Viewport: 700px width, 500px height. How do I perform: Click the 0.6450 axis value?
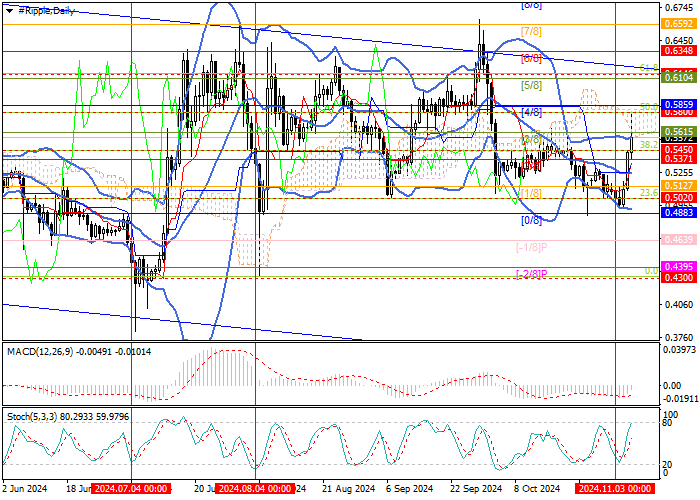pyautogui.click(x=679, y=41)
